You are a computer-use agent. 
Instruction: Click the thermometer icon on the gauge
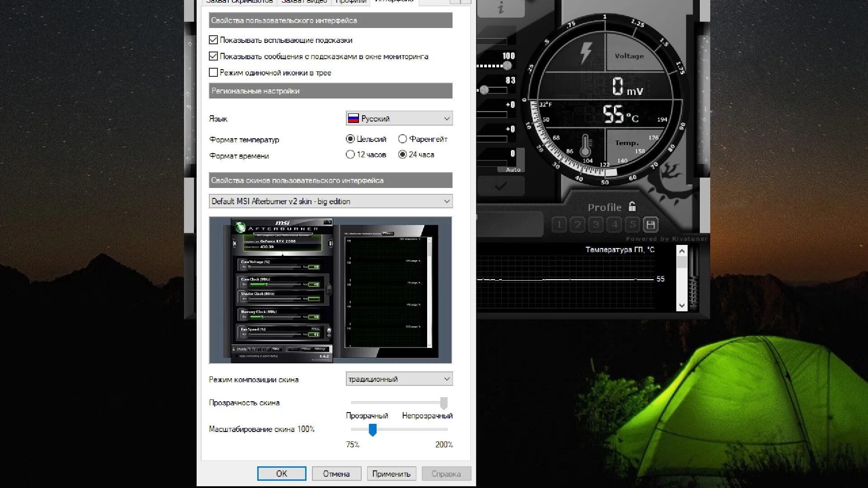click(585, 145)
